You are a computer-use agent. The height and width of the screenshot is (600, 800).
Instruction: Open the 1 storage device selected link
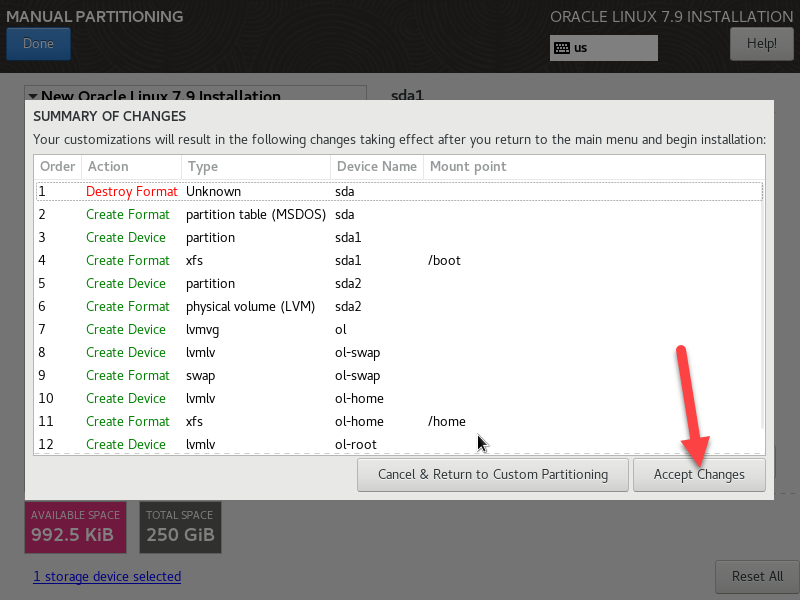[x=107, y=576]
